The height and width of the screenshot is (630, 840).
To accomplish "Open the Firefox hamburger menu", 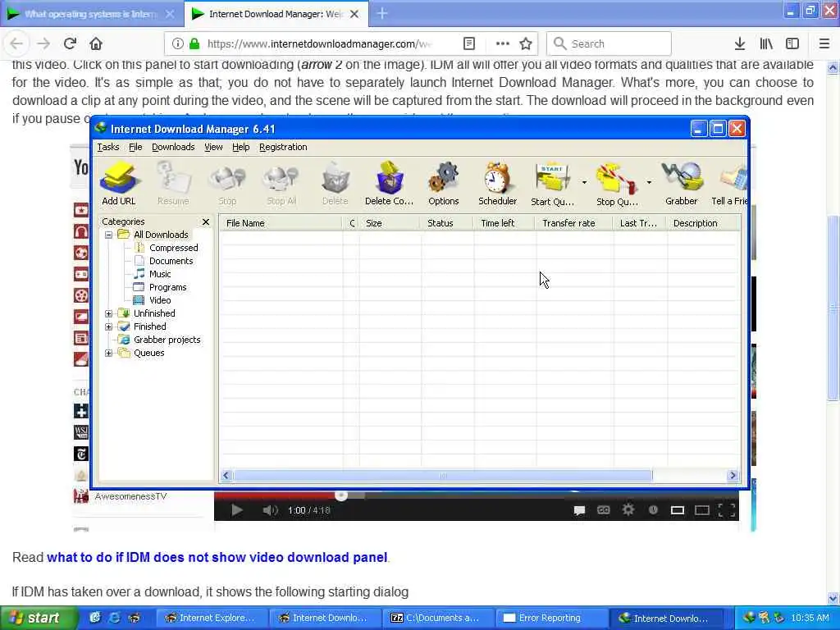I will pyautogui.click(x=824, y=44).
